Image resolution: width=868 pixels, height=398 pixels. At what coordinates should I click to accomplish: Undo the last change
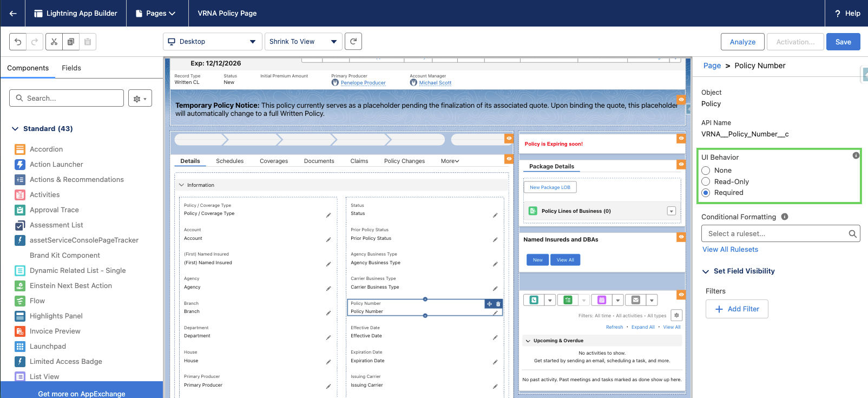pyautogui.click(x=18, y=42)
